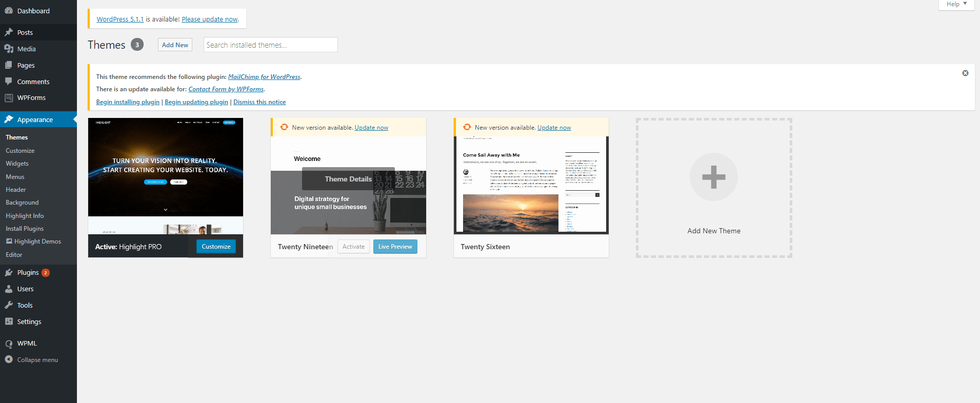The height and width of the screenshot is (403, 980).
Task: Click the Comments speech bubble icon
Action: point(9,82)
